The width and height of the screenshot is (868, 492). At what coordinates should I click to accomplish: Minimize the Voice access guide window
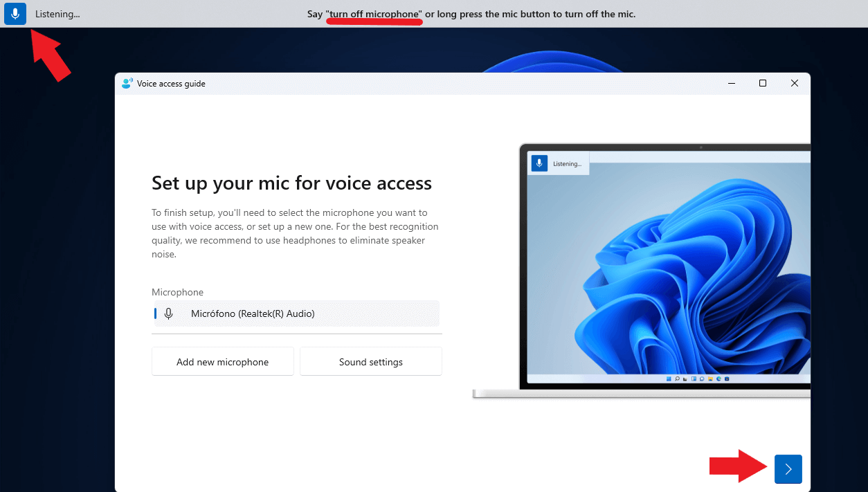tap(731, 83)
